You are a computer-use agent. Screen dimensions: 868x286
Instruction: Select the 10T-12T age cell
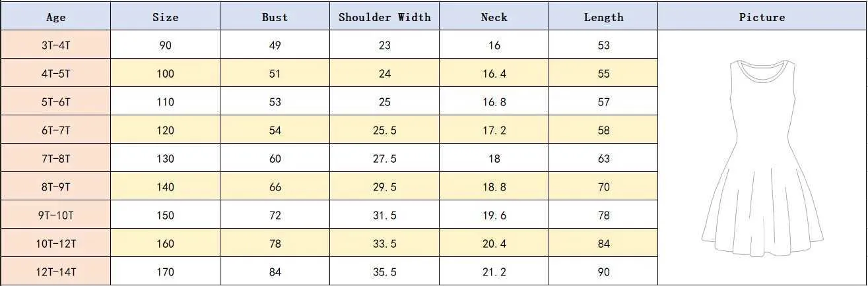click(x=55, y=243)
